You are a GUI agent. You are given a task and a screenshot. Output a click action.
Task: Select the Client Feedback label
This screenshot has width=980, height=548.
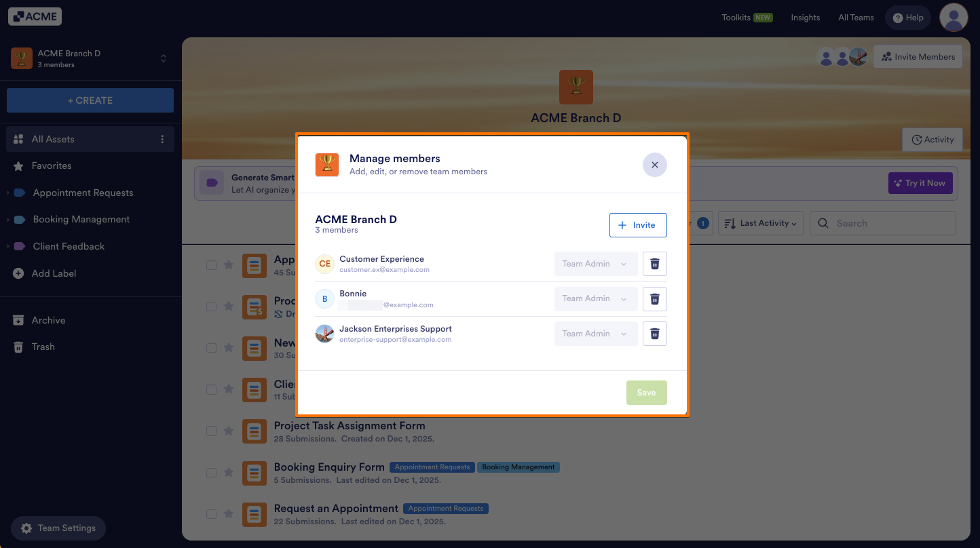tap(69, 246)
